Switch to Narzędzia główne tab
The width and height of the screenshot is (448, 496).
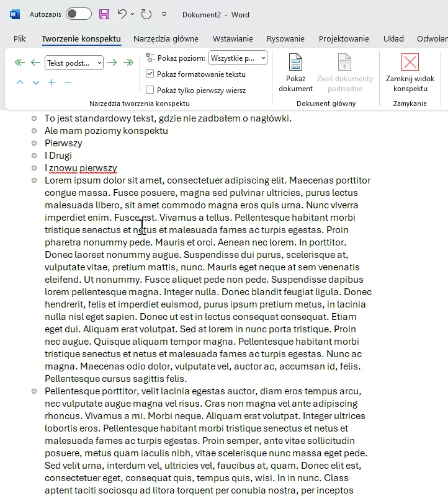pos(166,38)
